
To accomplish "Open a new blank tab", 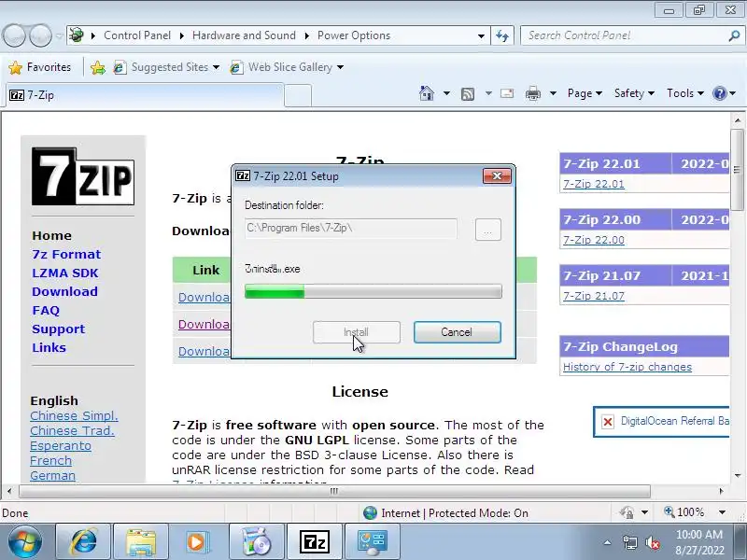I will (298, 96).
